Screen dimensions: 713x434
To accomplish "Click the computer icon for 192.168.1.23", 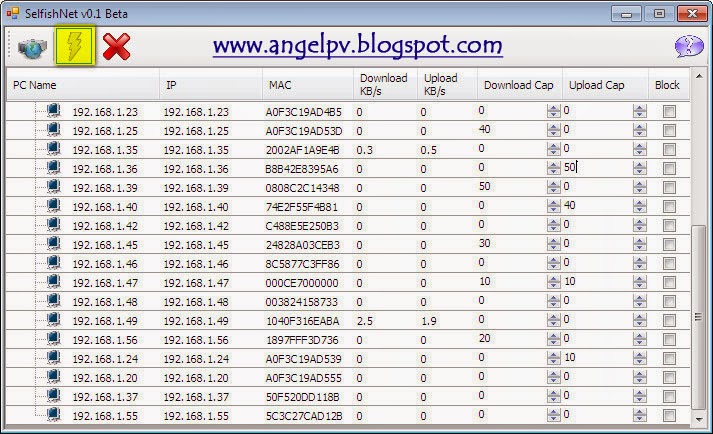I will pos(54,111).
